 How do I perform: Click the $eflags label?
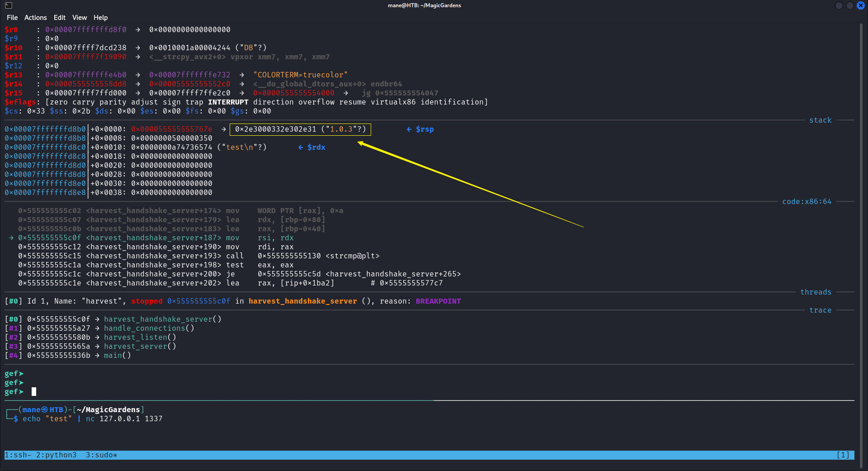click(x=20, y=102)
